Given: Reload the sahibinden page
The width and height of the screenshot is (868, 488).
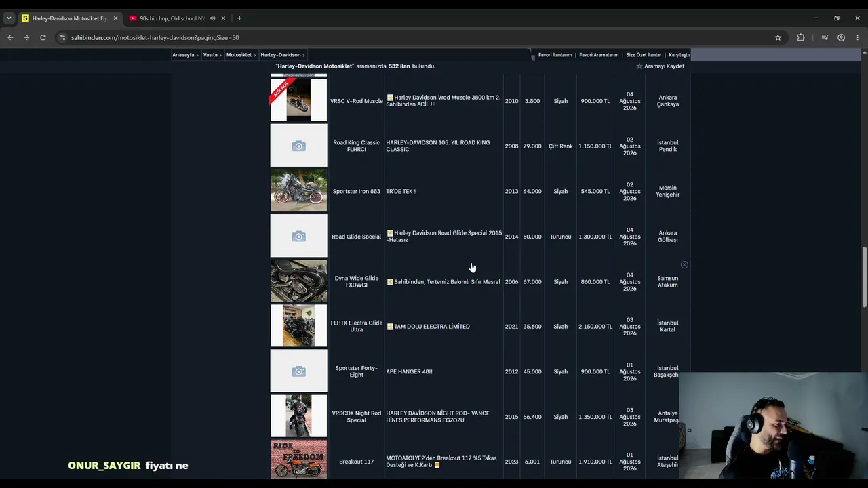Looking at the screenshot, I should [43, 37].
